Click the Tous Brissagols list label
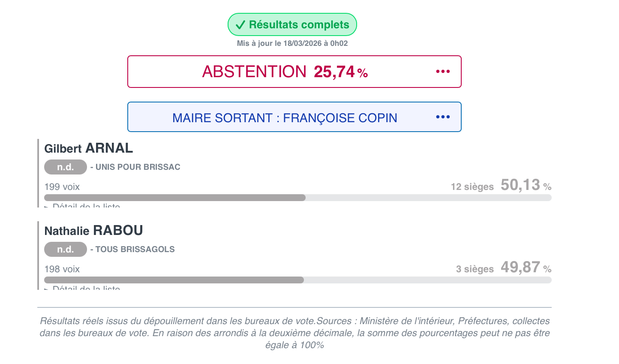This screenshot has height=364, width=619. (x=135, y=250)
